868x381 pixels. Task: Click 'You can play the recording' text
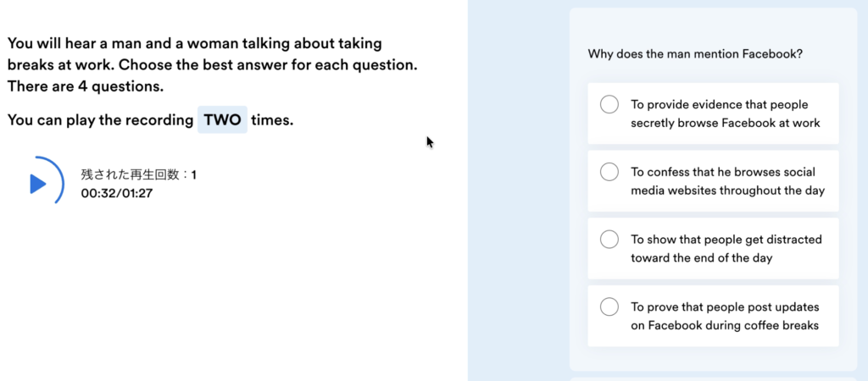(x=100, y=120)
